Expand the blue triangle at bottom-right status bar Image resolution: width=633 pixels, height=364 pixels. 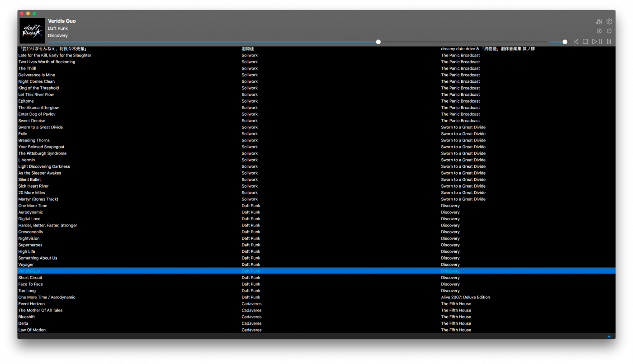[x=609, y=336]
